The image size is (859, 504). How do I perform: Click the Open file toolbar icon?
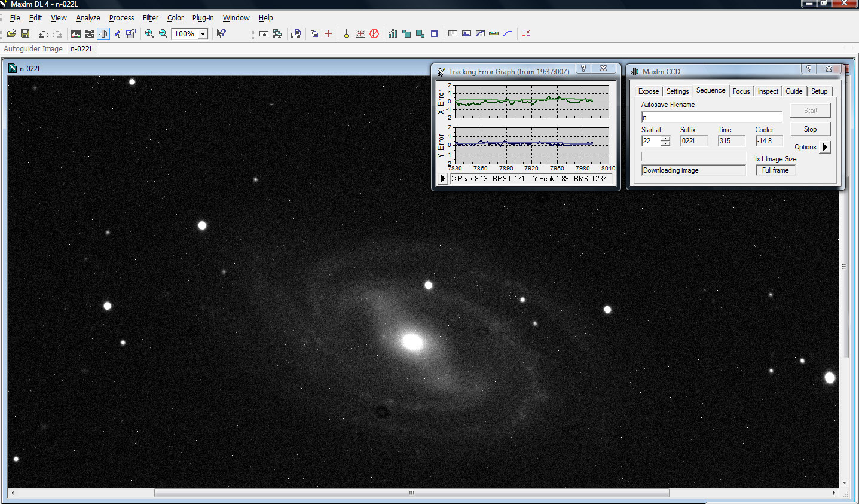coord(11,34)
